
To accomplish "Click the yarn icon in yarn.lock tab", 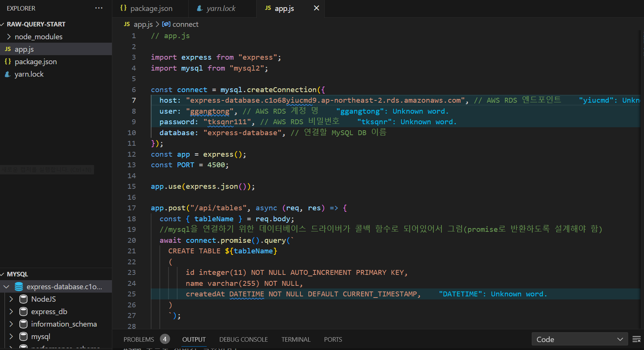I will (200, 8).
